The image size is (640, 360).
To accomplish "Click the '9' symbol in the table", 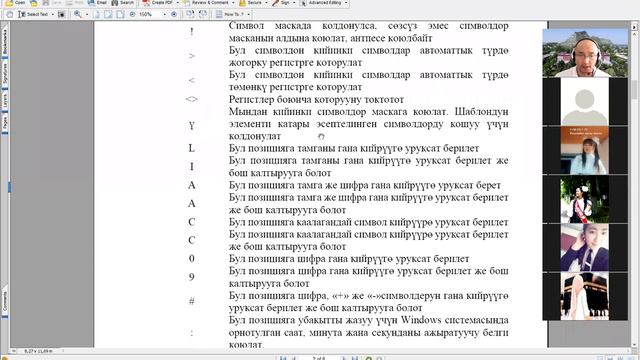I will (191, 277).
